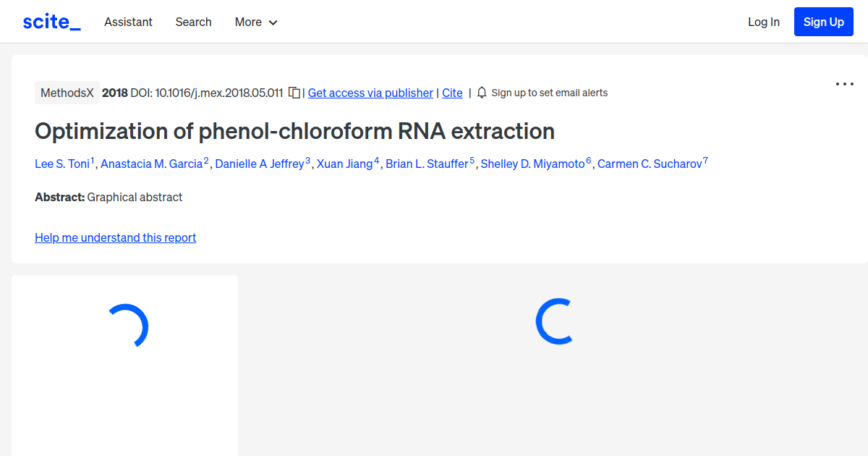Click the copy DOI icon
This screenshot has height=456, width=868.
coord(294,93)
